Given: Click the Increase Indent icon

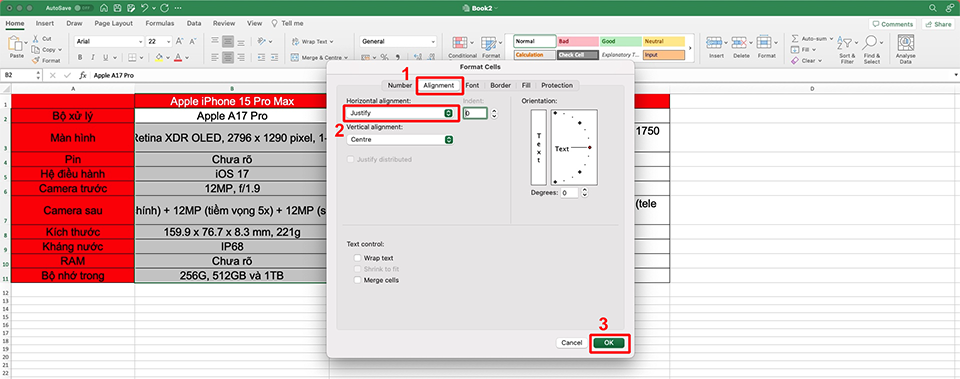Looking at the screenshot, I should tap(275, 58).
